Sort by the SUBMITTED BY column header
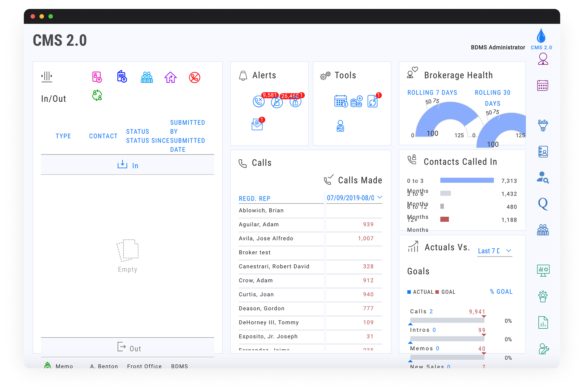584x392 pixels. (187, 127)
